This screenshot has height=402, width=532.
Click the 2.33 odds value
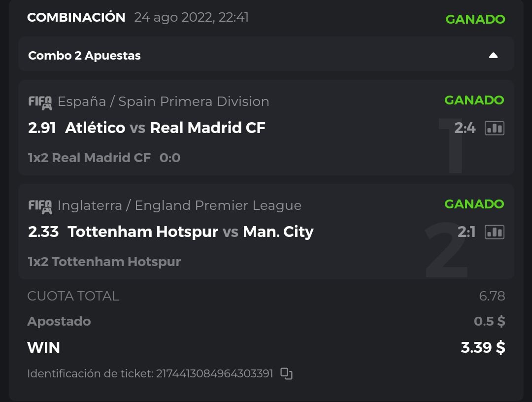click(43, 232)
